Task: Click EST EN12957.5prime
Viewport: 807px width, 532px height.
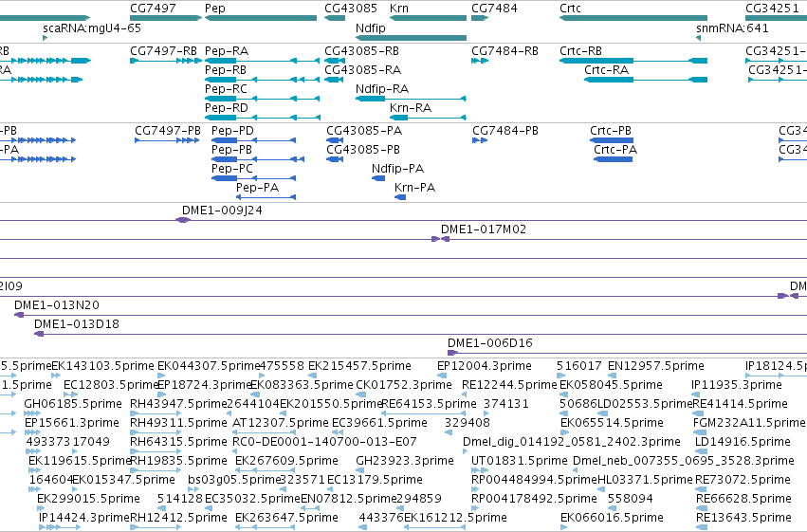Action: (x=656, y=366)
